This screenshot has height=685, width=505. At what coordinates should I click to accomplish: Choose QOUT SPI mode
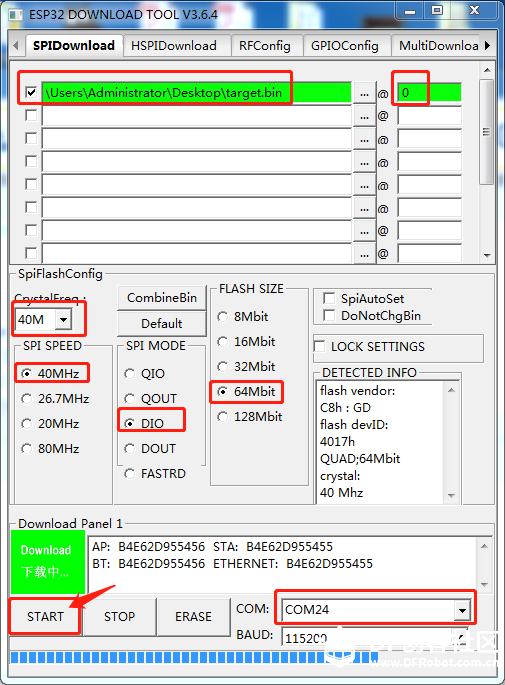pyautogui.click(x=151, y=398)
